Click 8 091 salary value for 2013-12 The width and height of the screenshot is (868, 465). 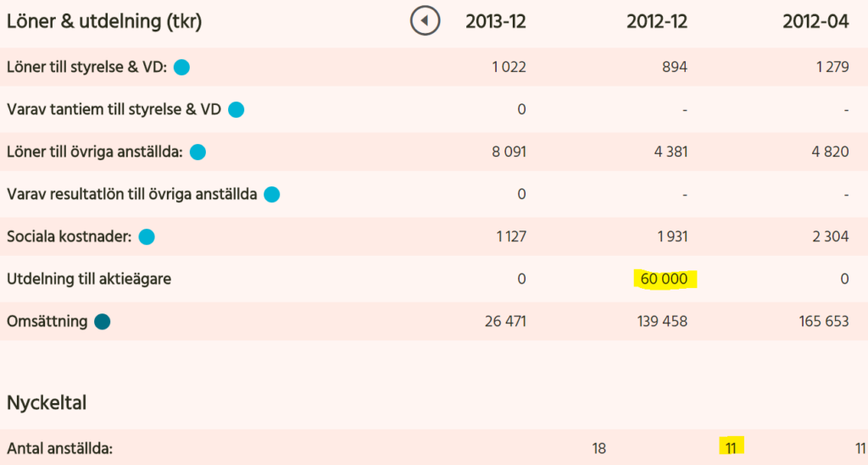coord(509,152)
